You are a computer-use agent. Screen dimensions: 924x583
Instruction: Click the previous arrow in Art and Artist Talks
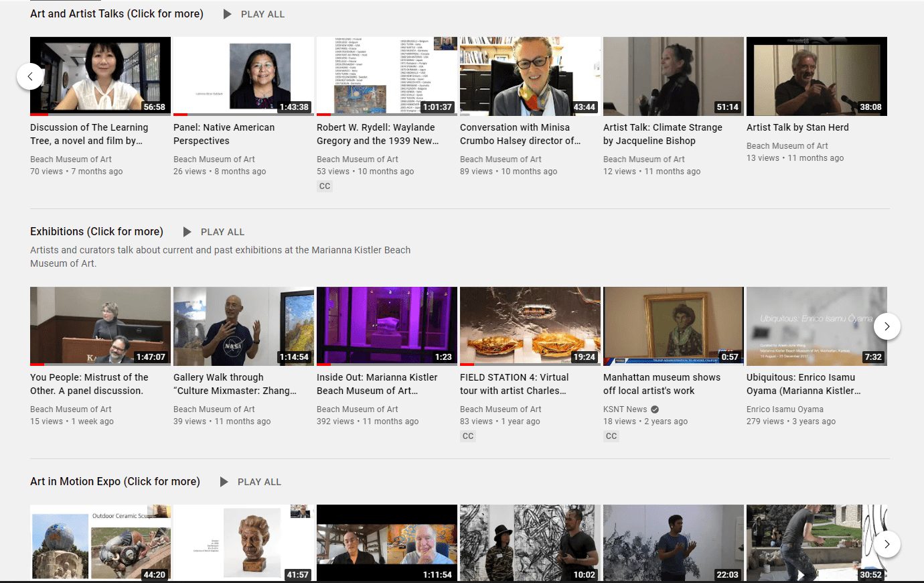coord(30,76)
